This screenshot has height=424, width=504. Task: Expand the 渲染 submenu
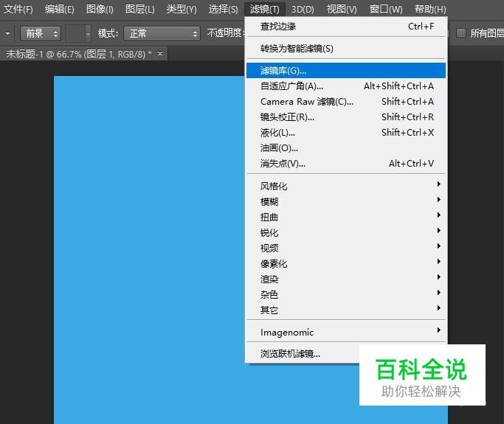tap(346, 279)
